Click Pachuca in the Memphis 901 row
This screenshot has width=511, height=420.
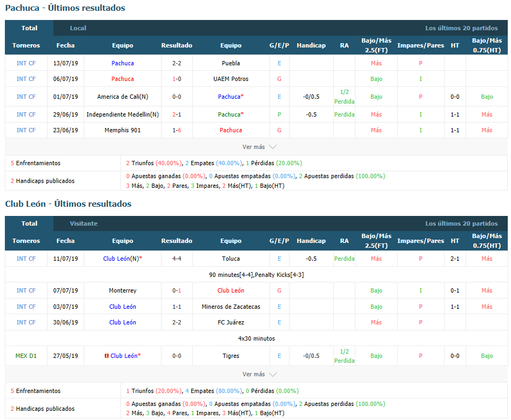click(231, 130)
